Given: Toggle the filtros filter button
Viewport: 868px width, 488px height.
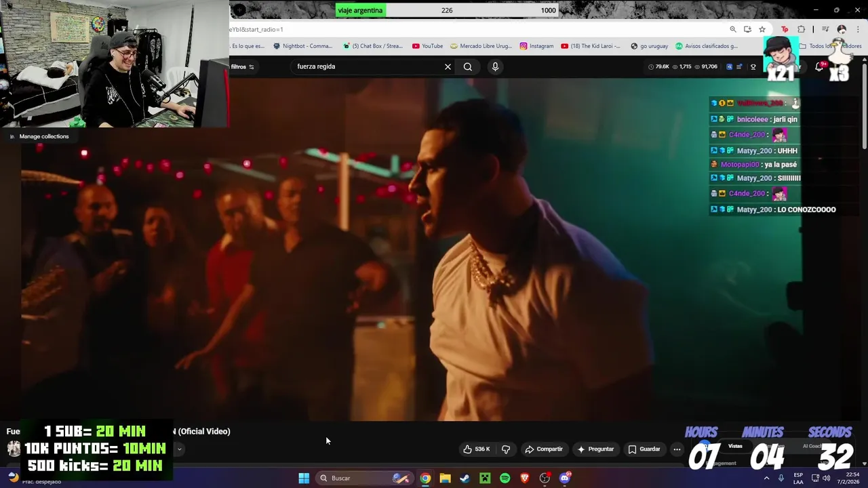Looking at the screenshot, I should point(242,66).
